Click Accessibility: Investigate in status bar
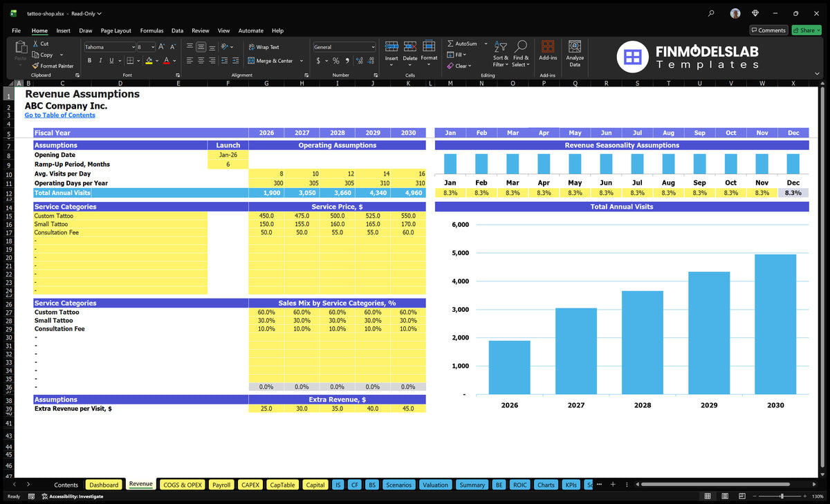The image size is (830, 504). 72,496
